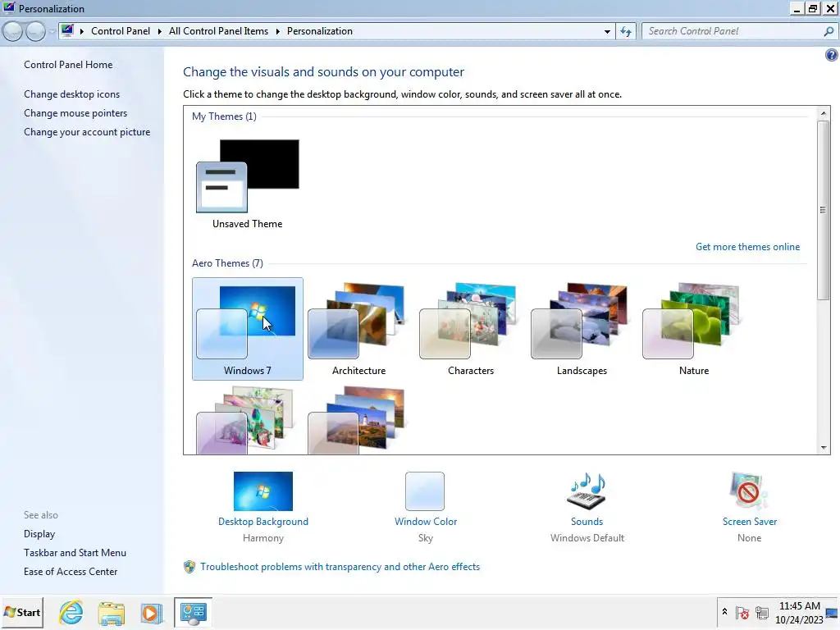Open Aero troubleshooting link
Screen dimensions: 840x630
coord(340,567)
